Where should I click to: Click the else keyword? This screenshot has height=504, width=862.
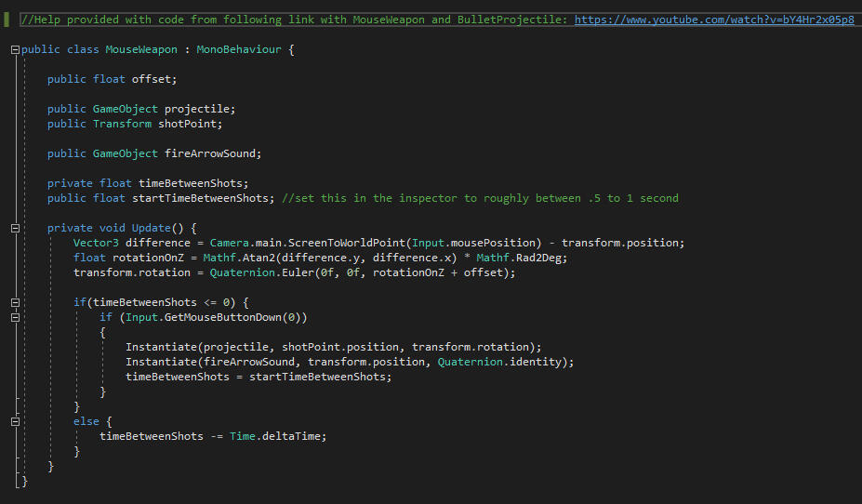[x=86, y=421]
